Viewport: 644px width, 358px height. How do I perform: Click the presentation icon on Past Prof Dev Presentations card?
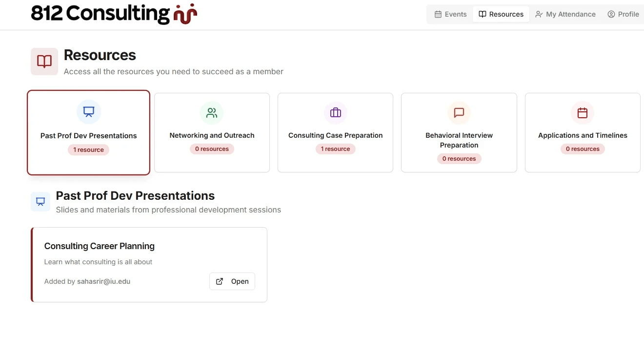pos(88,111)
